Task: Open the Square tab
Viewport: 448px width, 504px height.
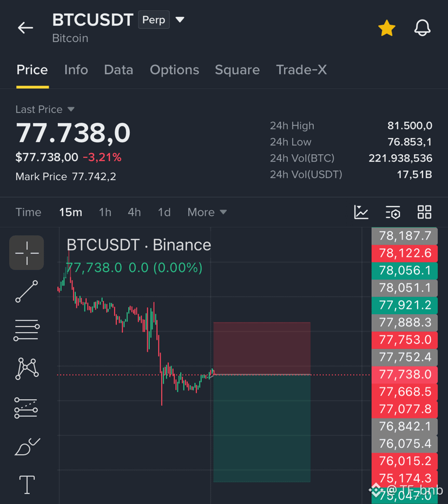Action: pos(237,70)
